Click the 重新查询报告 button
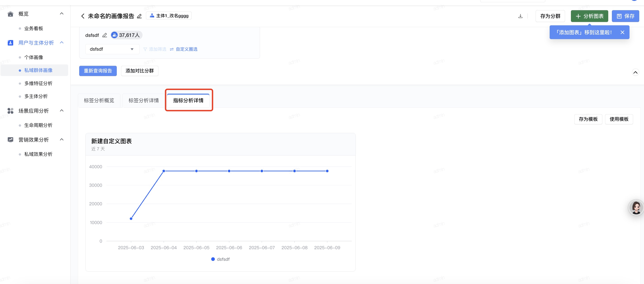Viewport: 644px width, 284px height. (x=98, y=71)
